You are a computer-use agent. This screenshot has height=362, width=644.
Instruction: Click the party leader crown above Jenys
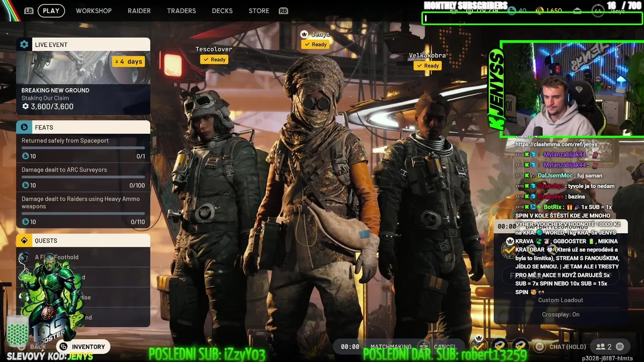(304, 34)
